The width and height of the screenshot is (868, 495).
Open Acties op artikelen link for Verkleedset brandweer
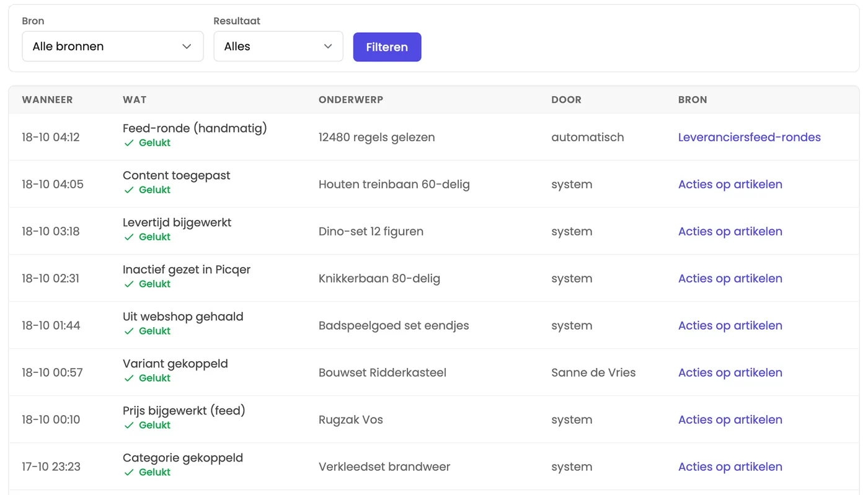click(730, 467)
